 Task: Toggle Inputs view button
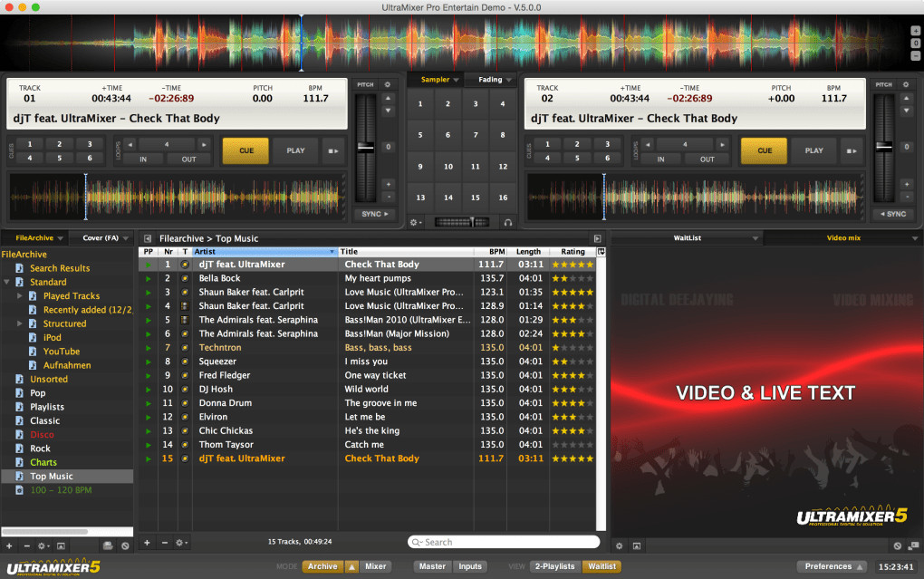(x=470, y=566)
